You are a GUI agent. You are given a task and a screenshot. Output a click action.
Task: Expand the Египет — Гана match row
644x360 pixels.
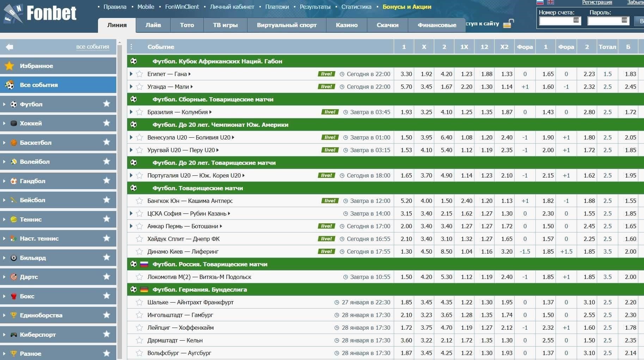(131, 74)
